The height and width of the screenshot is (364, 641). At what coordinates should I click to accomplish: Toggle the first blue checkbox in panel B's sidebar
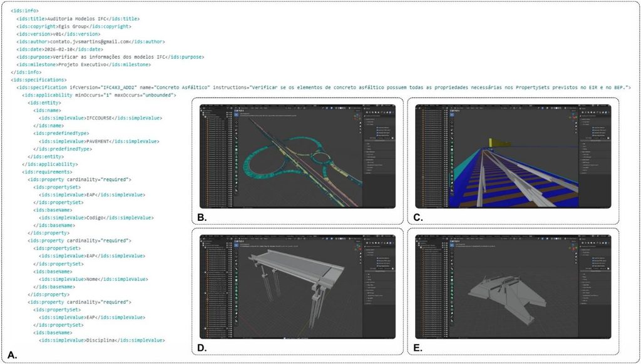tap(377, 128)
